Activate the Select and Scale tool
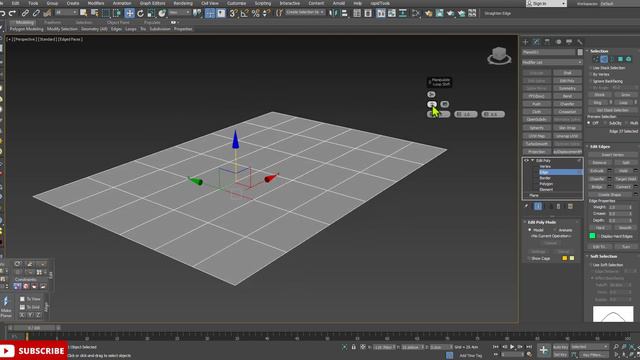Image resolution: width=640 pixels, height=360 pixels. (x=151, y=13)
